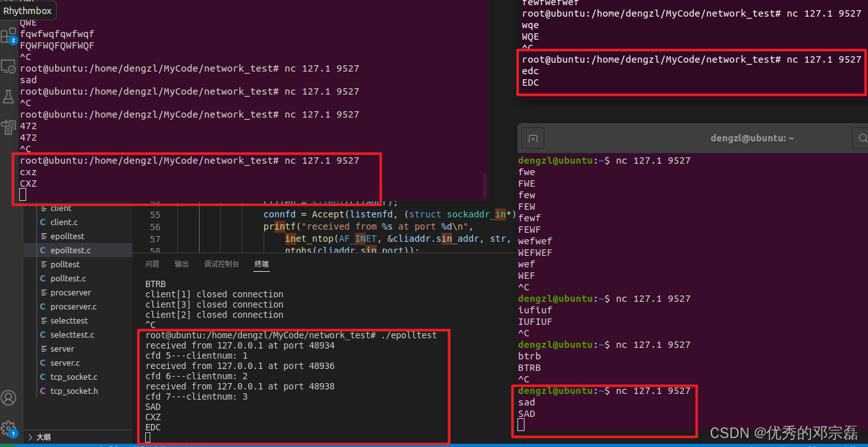Screen dimensions: 868x447
Task: Open procserver.c file
Action: point(77,306)
